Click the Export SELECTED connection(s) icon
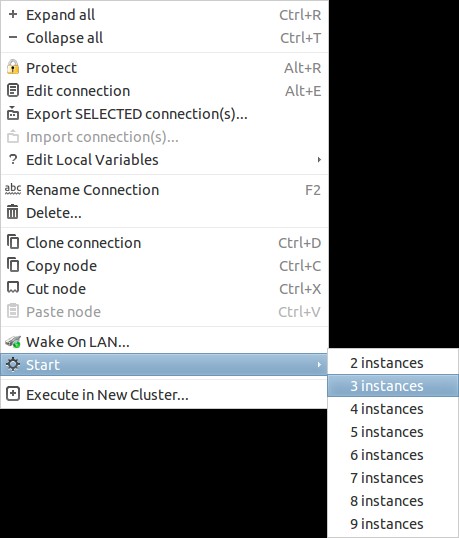The height and width of the screenshot is (538, 459). click(x=13, y=114)
